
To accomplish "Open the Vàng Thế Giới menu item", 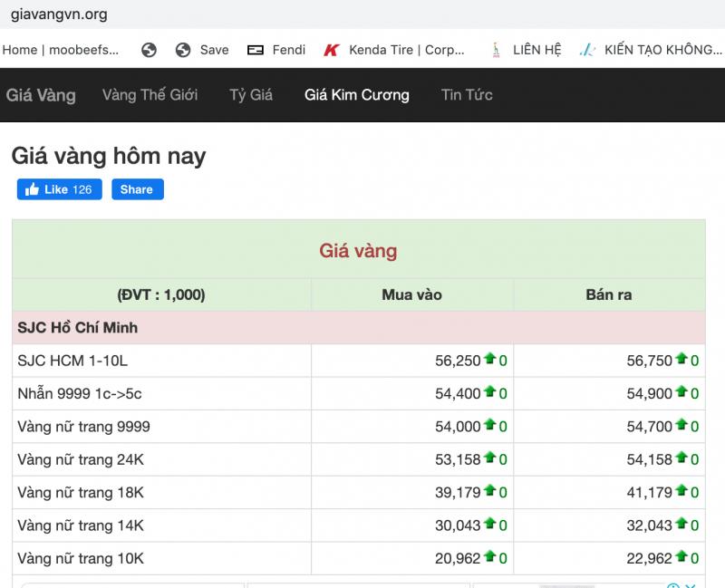I will (150, 95).
